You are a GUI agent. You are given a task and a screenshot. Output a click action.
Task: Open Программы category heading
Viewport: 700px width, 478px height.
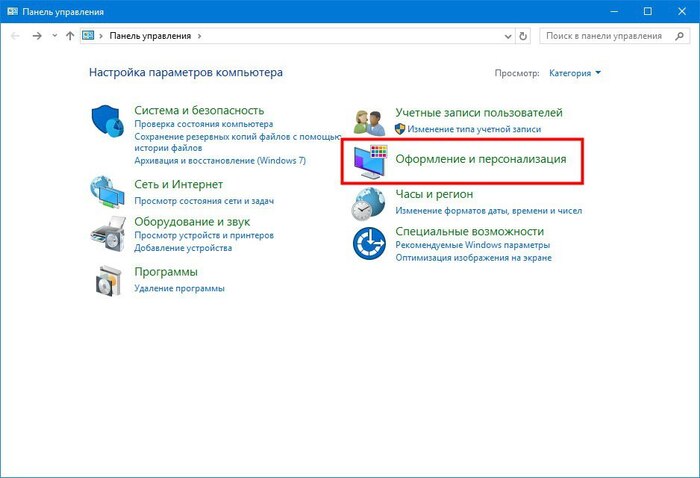pos(166,272)
